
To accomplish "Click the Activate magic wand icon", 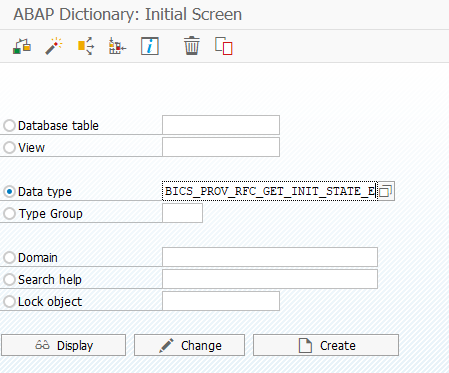I will coord(54,46).
